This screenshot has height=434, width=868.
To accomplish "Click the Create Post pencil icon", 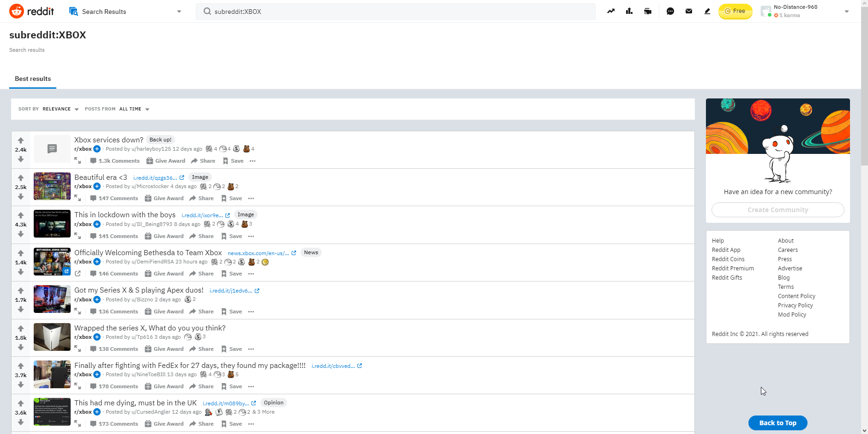I will [x=707, y=11].
